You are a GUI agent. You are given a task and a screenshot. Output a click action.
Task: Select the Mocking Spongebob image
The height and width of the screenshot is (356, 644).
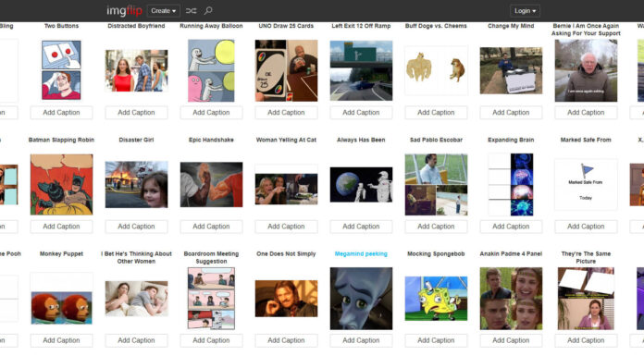[436, 299]
